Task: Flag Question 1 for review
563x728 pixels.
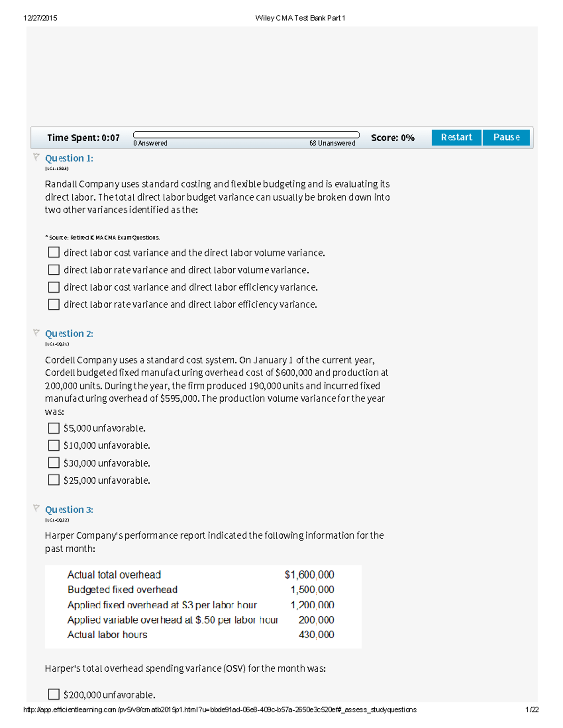Action: pos(37,156)
